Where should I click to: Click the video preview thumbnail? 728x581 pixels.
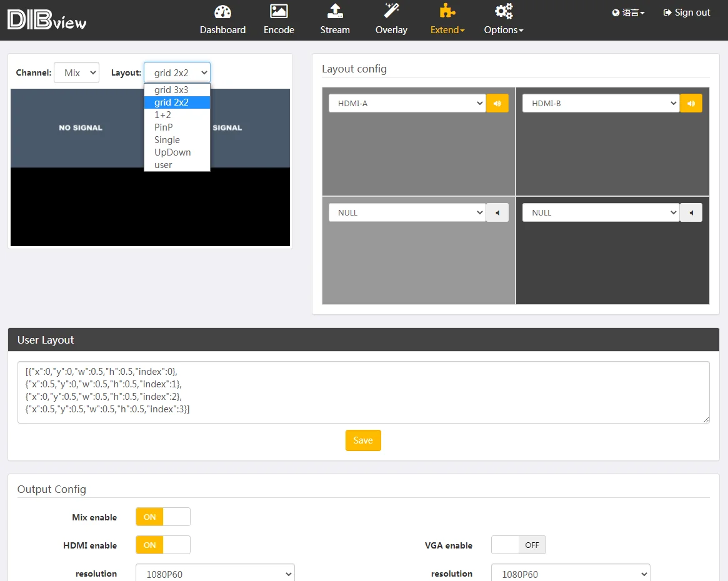click(151, 167)
